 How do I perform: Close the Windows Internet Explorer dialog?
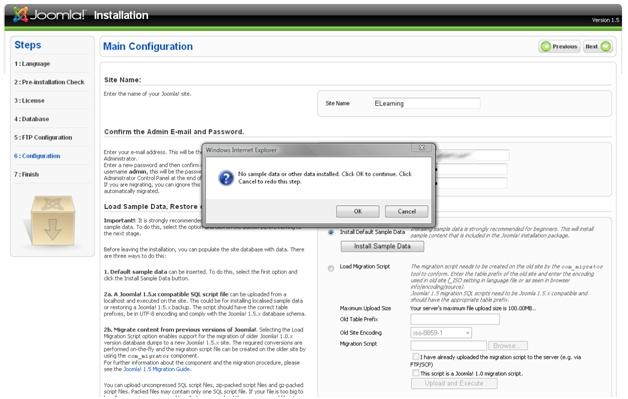(x=422, y=148)
